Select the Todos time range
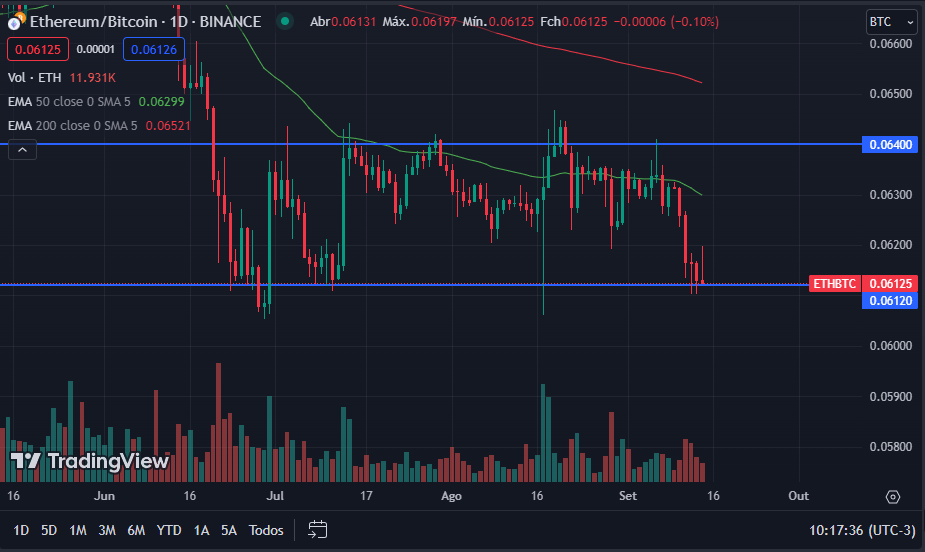Screen dimensions: 925x552 [266, 530]
